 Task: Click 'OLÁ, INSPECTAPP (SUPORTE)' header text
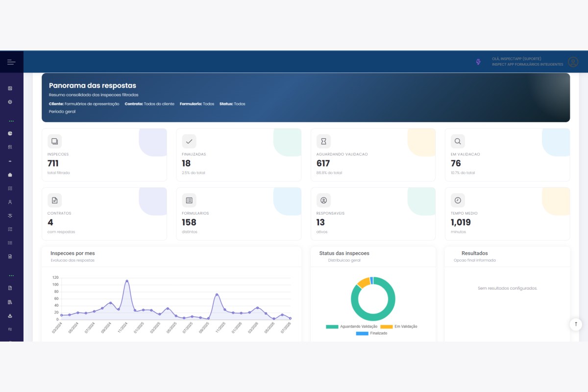[x=516, y=59]
